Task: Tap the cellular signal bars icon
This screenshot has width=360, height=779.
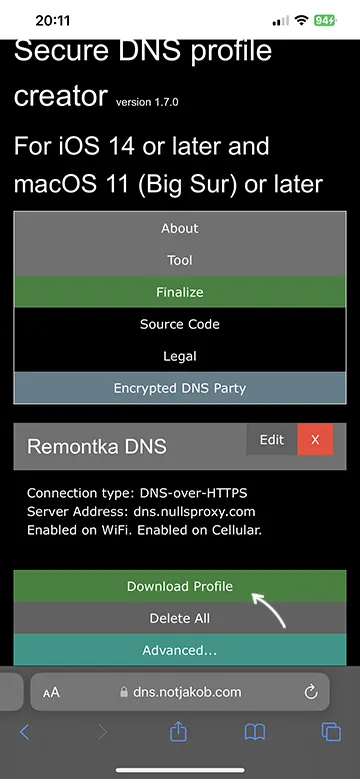Action: (281, 20)
